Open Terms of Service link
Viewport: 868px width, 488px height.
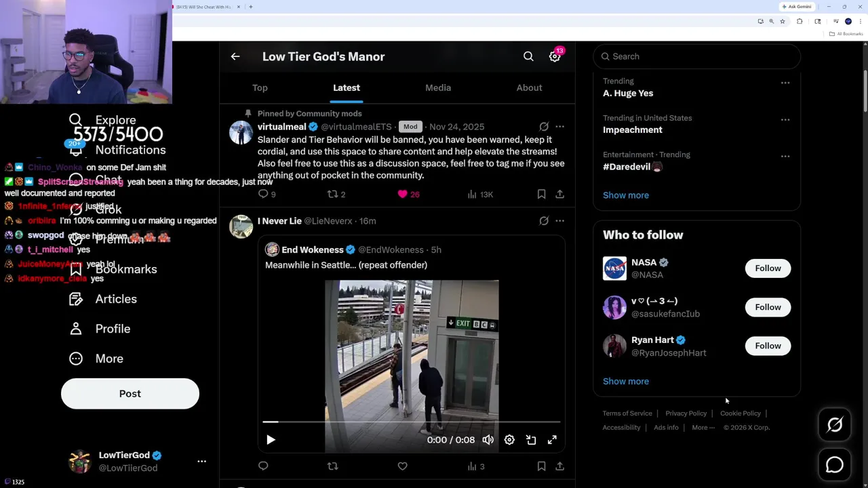click(627, 413)
